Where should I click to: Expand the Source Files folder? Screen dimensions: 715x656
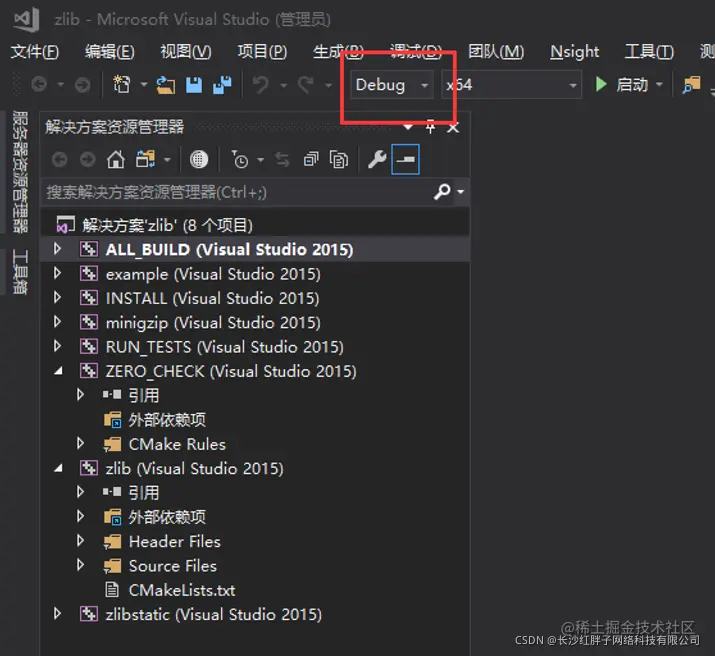80,565
